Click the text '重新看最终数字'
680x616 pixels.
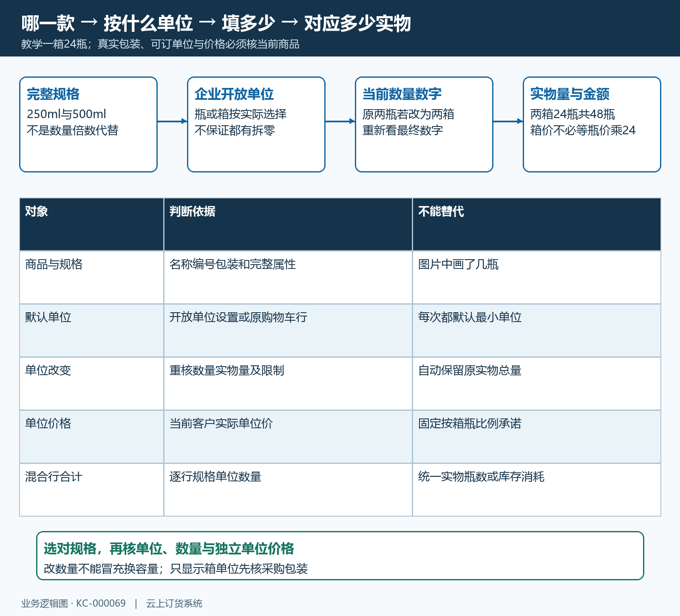pos(402,130)
